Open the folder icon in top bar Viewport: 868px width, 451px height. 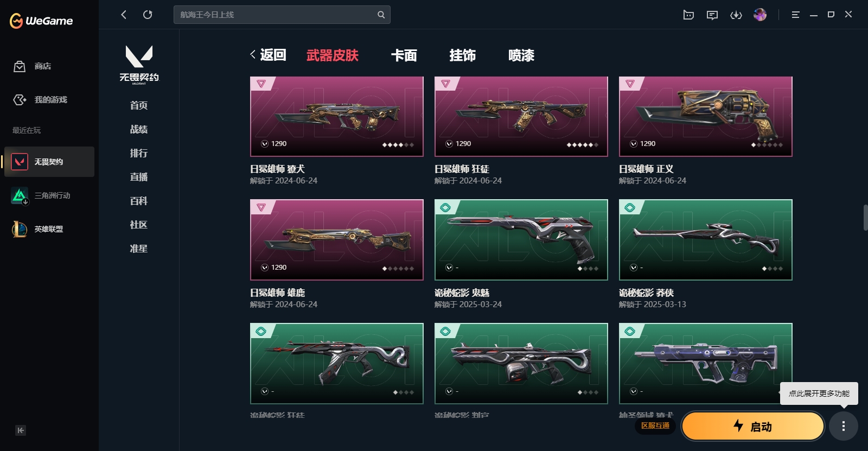(x=688, y=15)
